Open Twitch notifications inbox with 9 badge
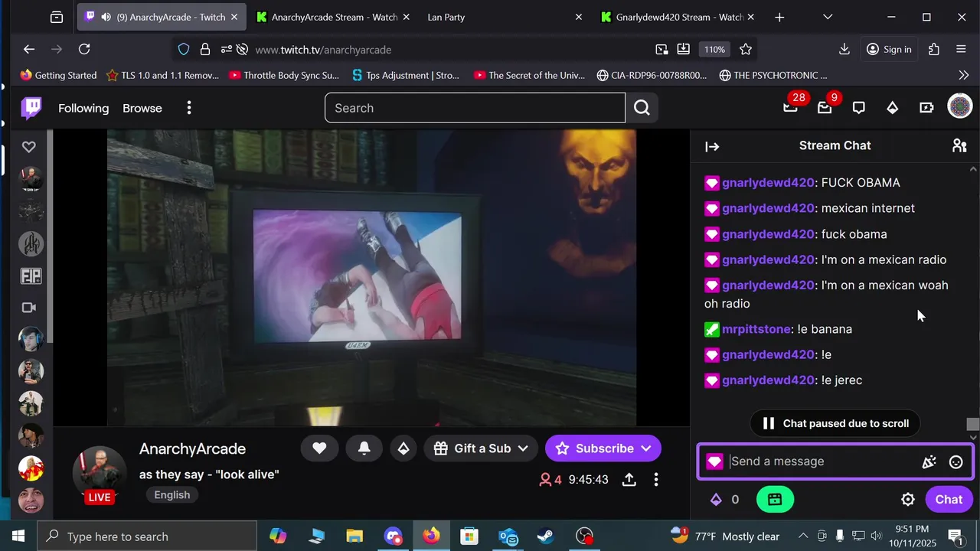 [x=825, y=108]
